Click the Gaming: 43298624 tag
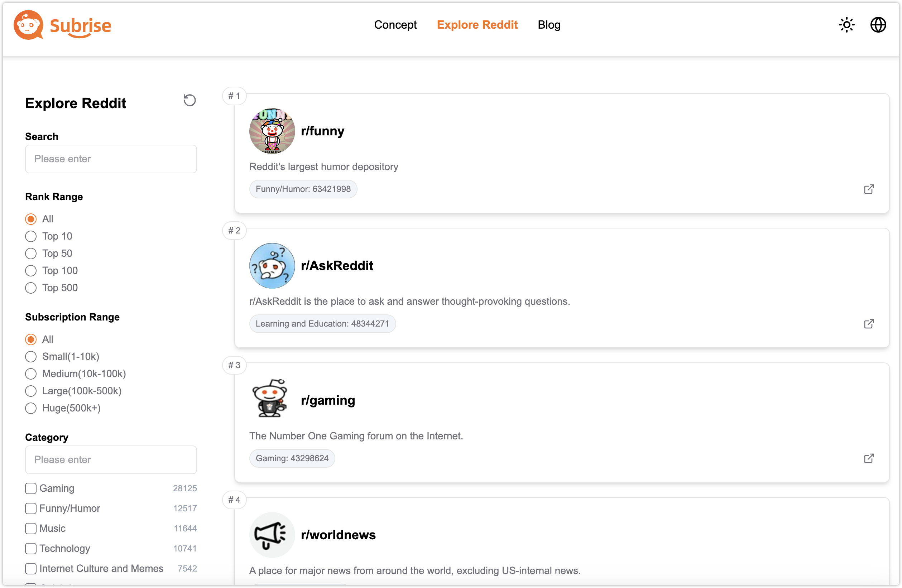The image size is (902, 588). pos(292,458)
